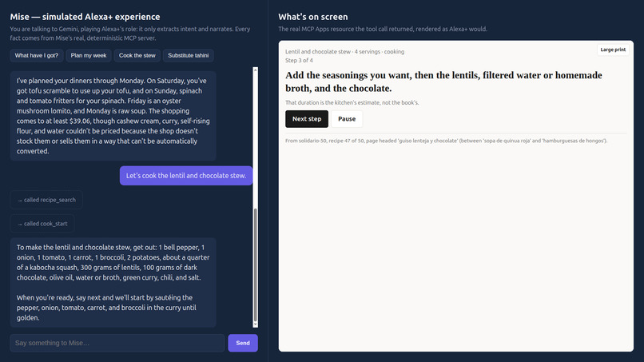Click the 'What have I got?' suggestion chip

(x=37, y=55)
